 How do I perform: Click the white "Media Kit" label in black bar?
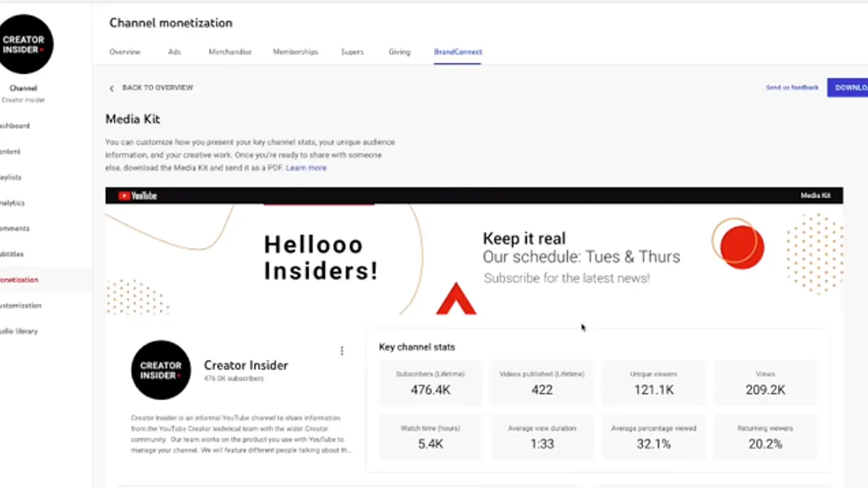pos(815,195)
